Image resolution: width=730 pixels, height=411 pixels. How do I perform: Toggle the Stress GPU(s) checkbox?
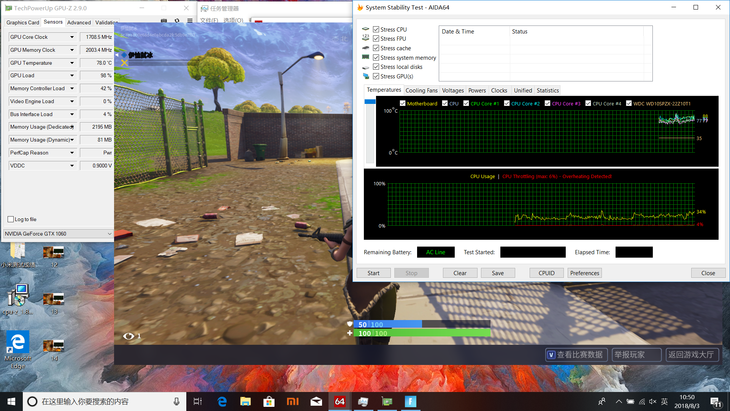(x=376, y=76)
